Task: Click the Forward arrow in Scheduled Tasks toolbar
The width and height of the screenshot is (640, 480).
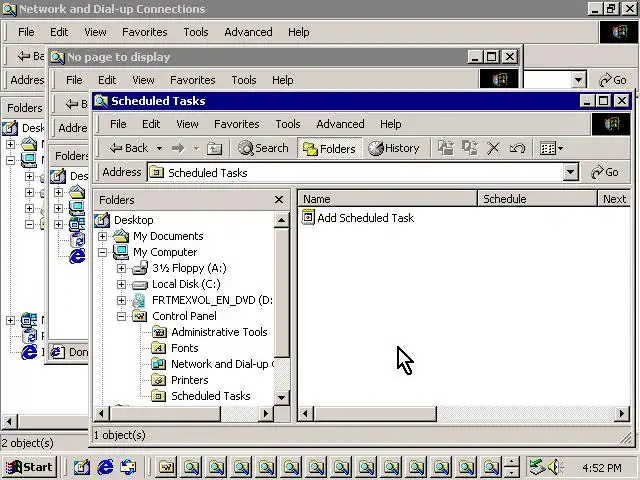Action: click(178, 148)
